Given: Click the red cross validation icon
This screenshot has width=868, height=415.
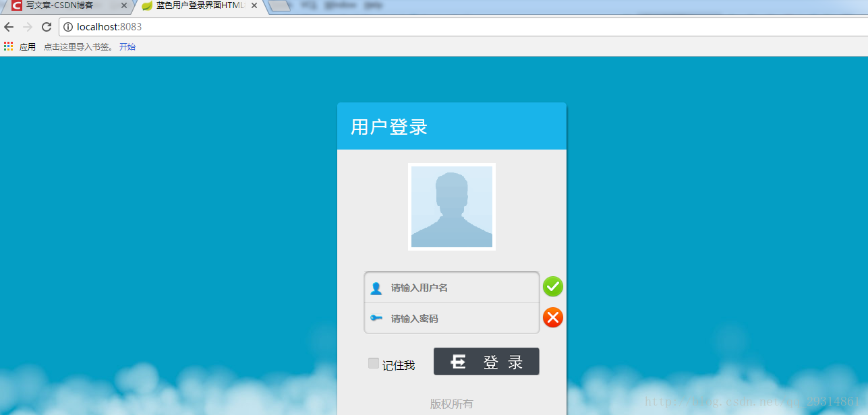Looking at the screenshot, I should 553,317.
